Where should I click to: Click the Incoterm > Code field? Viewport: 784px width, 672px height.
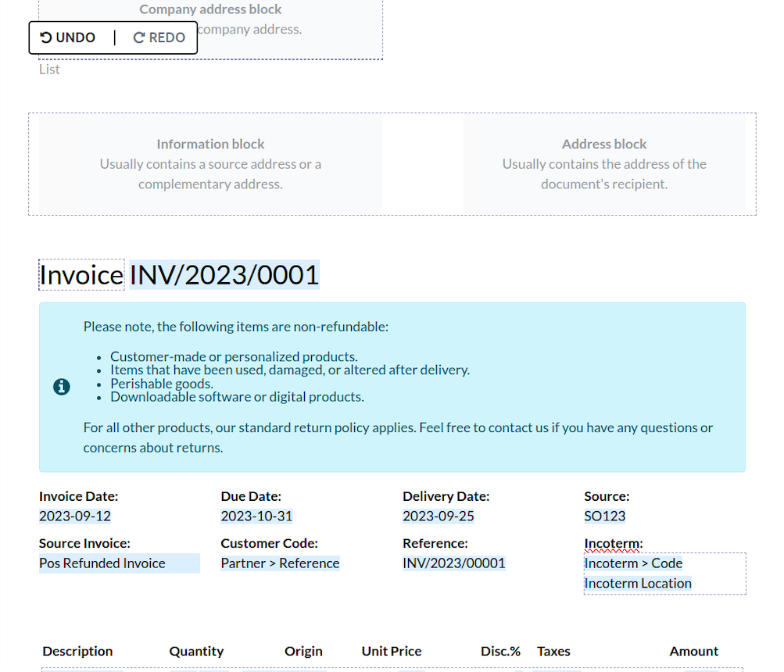tap(633, 563)
